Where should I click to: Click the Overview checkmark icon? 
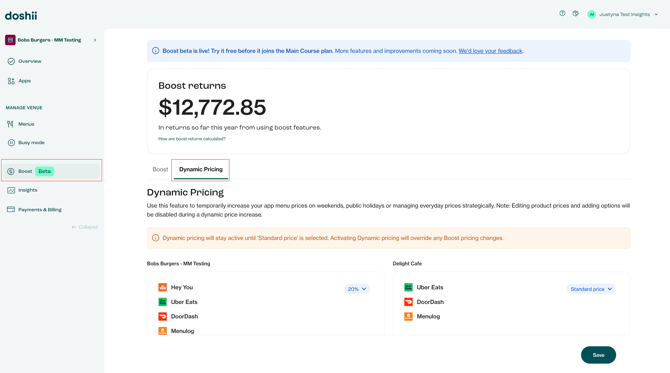pyautogui.click(x=11, y=62)
